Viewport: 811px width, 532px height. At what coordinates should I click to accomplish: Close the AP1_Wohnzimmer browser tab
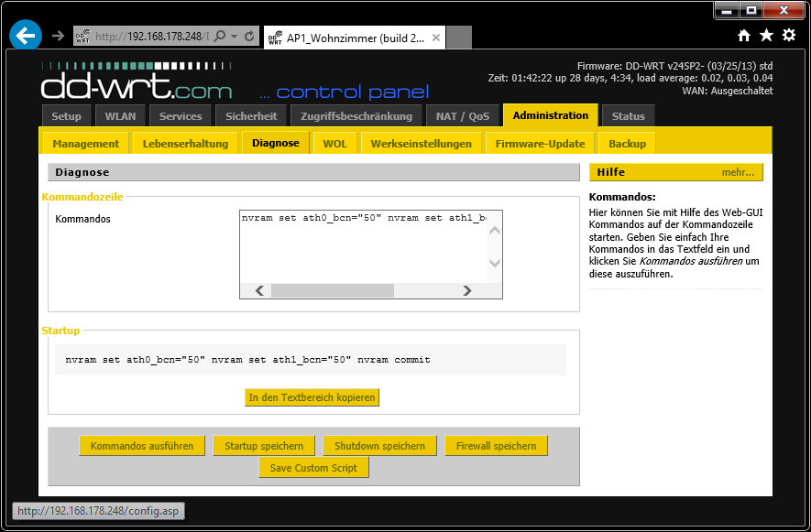coord(436,38)
